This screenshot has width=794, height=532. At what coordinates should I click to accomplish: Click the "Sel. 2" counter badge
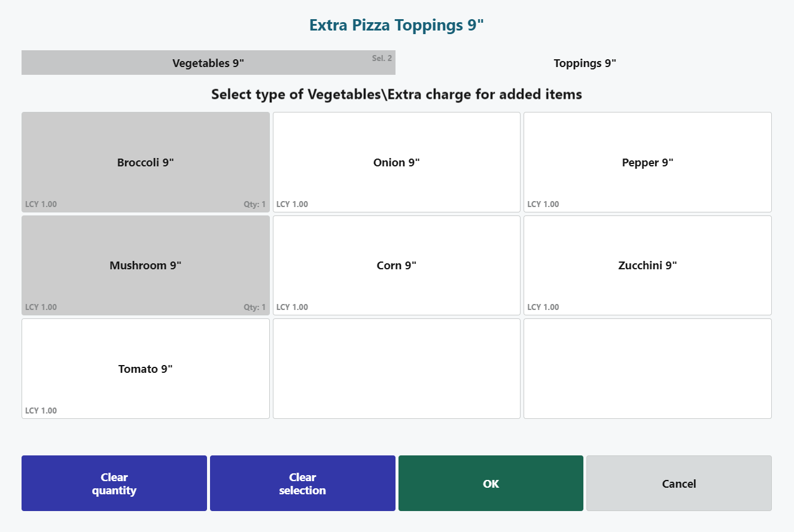(x=382, y=58)
